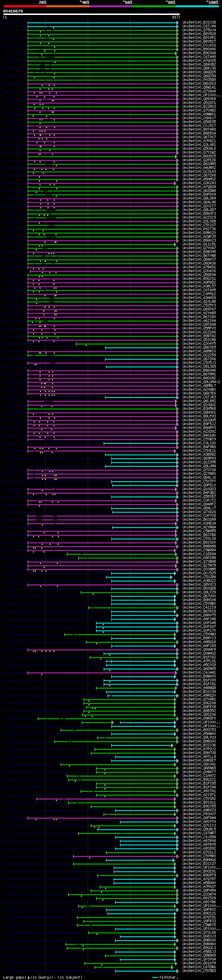Click the purple ~60% identity scale segment

111,7
